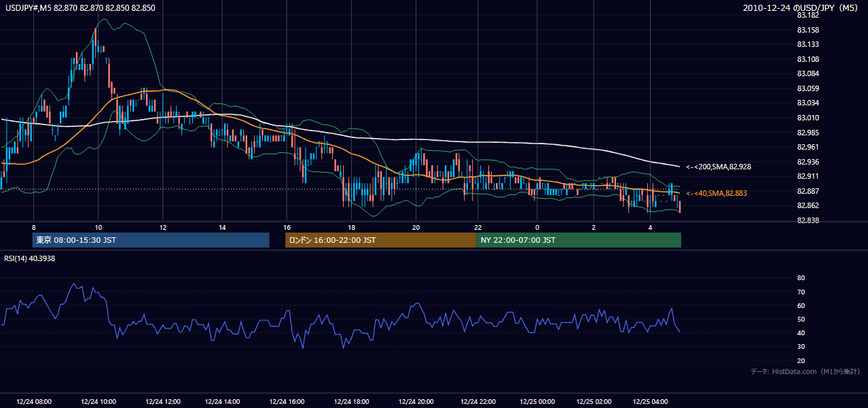Click price level 82.838 on axis
This screenshot has height=408, width=868.
808,220
